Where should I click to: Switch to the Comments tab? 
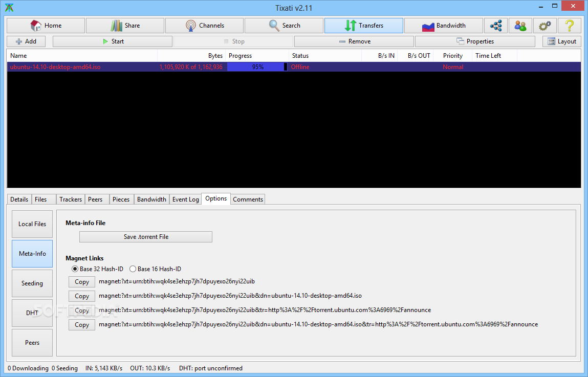(248, 199)
